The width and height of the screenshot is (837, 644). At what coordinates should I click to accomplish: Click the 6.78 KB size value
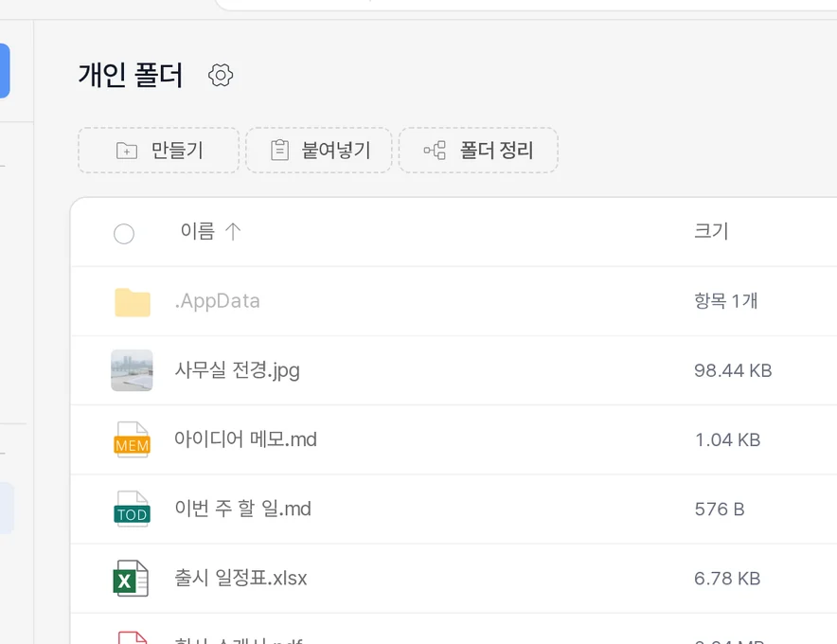[x=727, y=579]
